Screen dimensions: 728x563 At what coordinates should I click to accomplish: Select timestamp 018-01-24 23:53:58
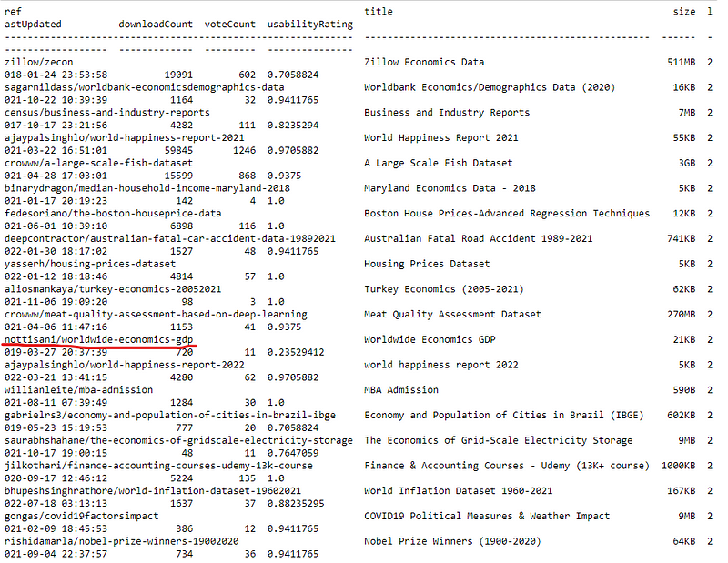tap(56, 75)
